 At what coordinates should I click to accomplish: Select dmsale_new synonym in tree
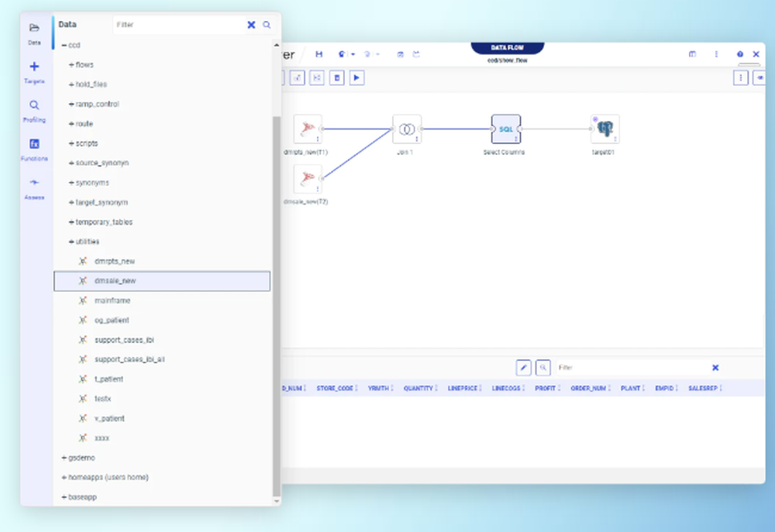point(162,281)
